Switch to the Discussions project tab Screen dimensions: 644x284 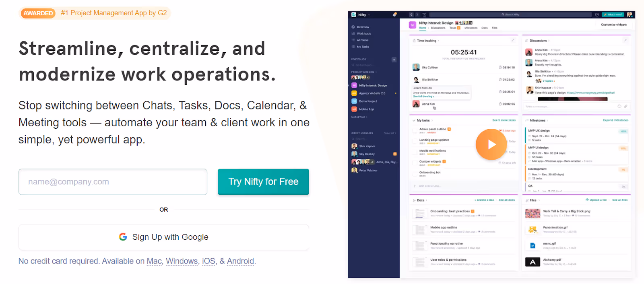pos(438,28)
